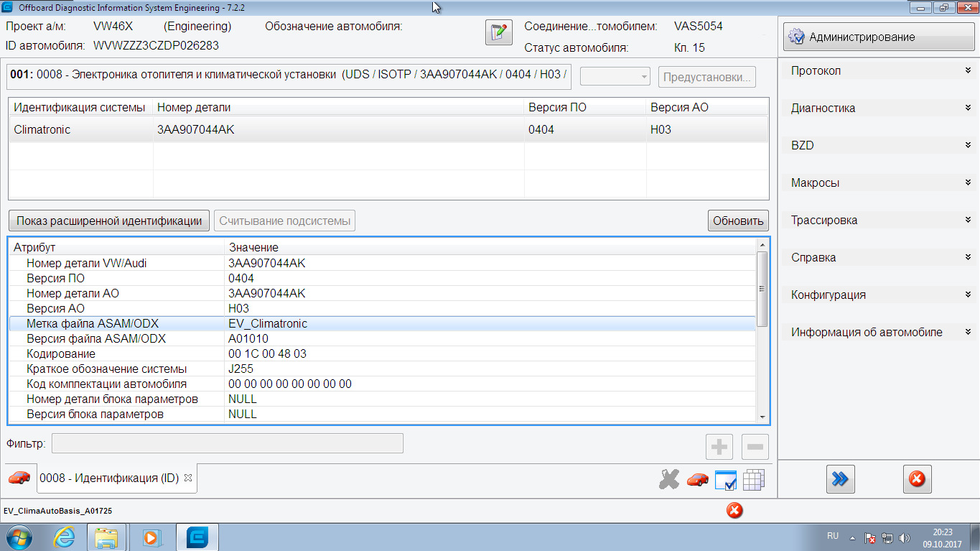Open Windows Media Player from the taskbar
Viewport: 980px width, 551px height.
coord(153,537)
